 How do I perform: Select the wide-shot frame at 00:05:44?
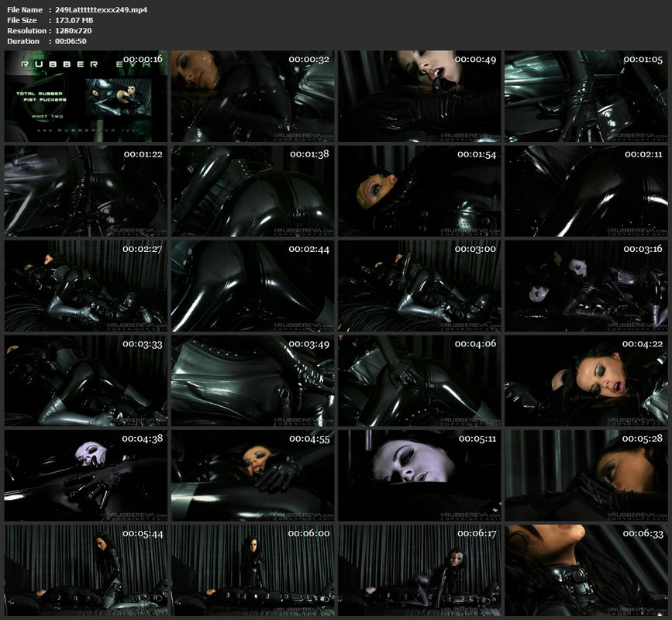86,570
